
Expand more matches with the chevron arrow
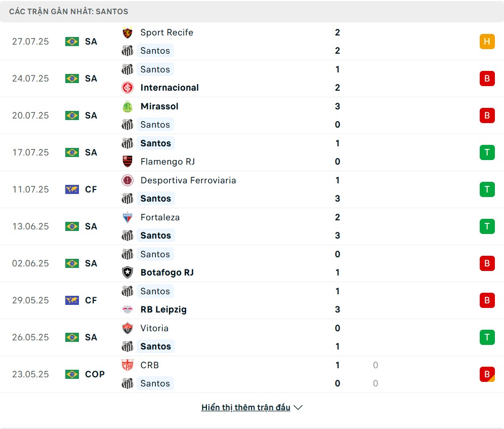coord(298,407)
